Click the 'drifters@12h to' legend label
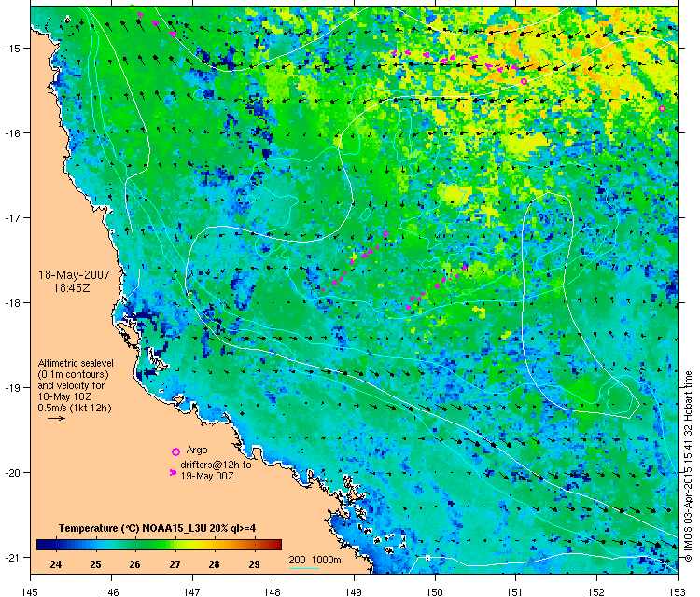Image resolution: width=700 pixels, height=597 pixels. click(217, 465)
